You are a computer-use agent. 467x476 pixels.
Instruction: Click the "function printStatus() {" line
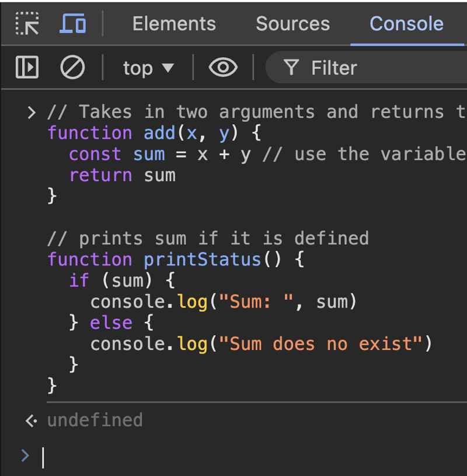176,260
